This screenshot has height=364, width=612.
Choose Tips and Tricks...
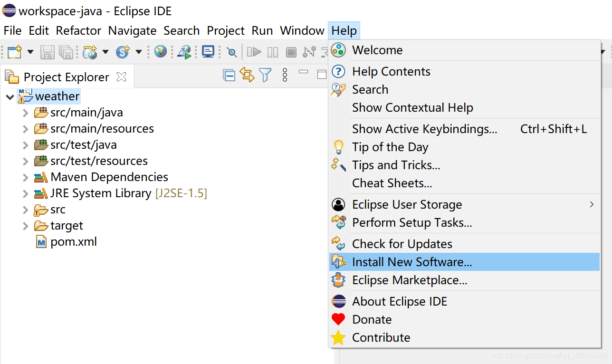coord(464,165)
